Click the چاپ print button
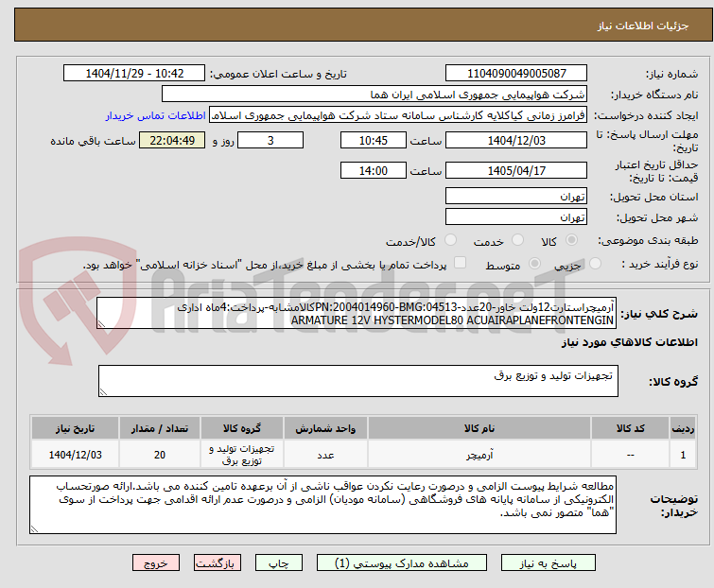Screen dimensions: 714x588 click(278, 563)
